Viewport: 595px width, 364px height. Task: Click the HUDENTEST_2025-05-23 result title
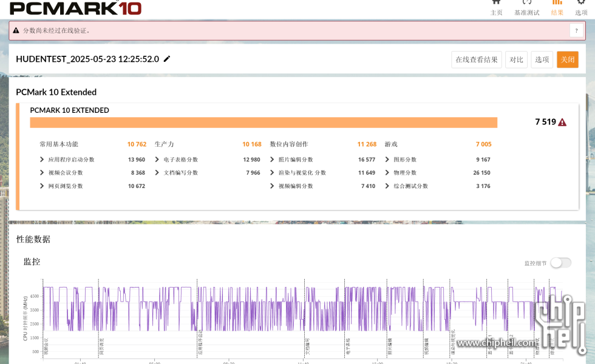pyautogui.click(x=87, y=59)
